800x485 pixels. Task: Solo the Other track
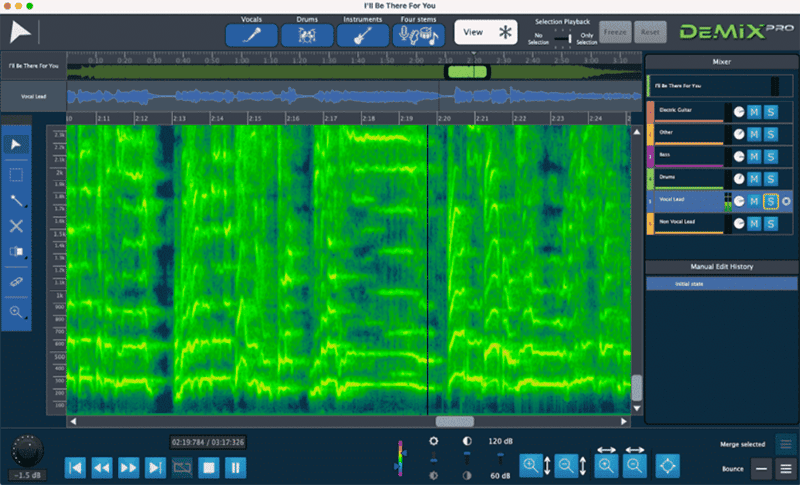pyautogui.click(x=771, y=134)
